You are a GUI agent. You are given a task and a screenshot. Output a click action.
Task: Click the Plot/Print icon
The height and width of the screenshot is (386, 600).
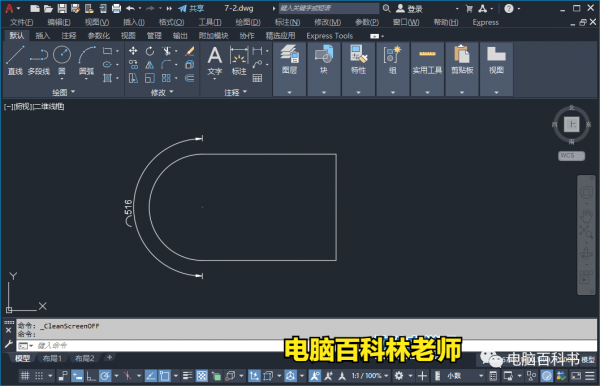point(116,8)
